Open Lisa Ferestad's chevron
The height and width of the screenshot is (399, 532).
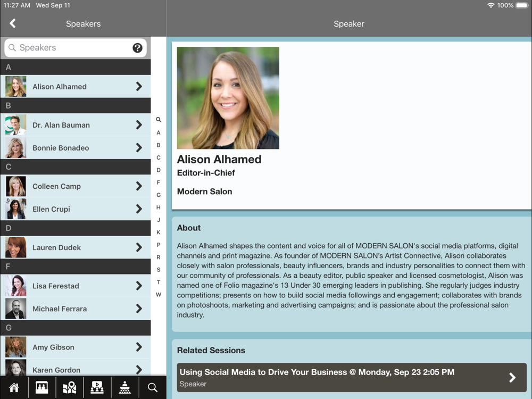click(x=139, y=286)
